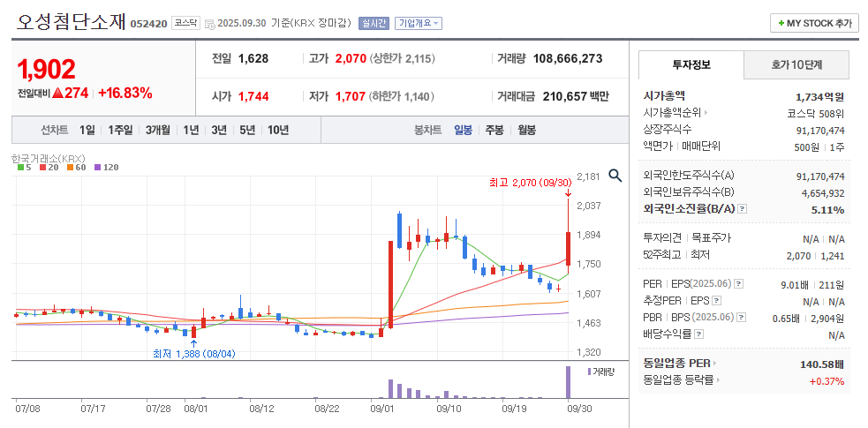Select the 1주일 line chart period
The height and width of the screenshot is (428, 868).
(120, 131)
